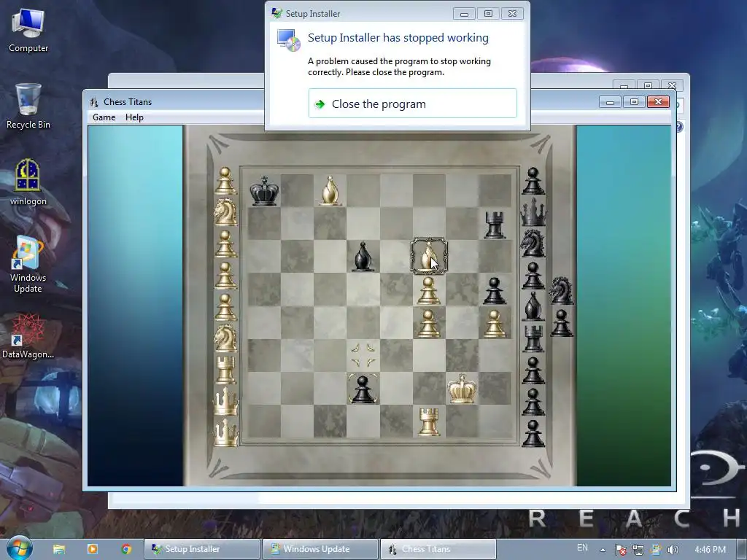
Task: Select the black rook on the board
Action: 495,225
